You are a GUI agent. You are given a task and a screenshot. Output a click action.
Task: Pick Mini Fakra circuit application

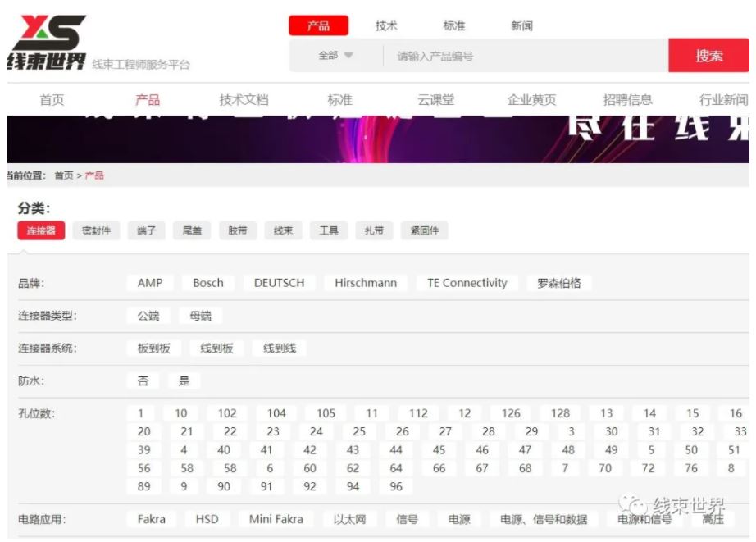[x=276, y=519]
